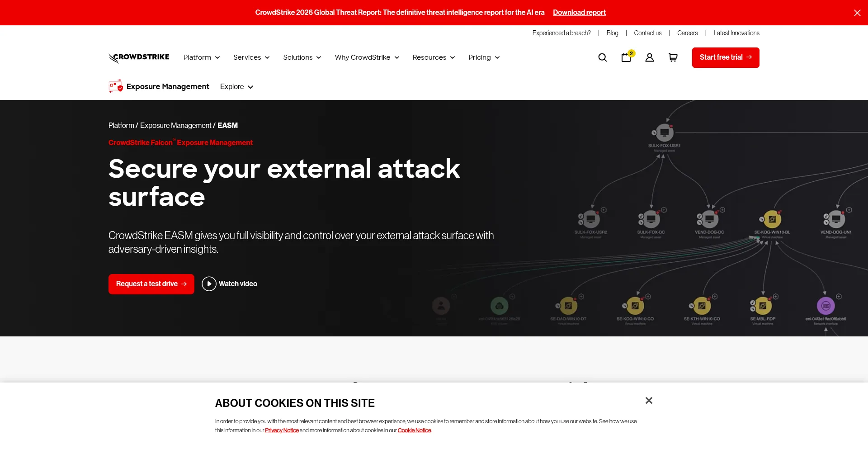Open the Explore dropdown

click(x=236, y=87)
